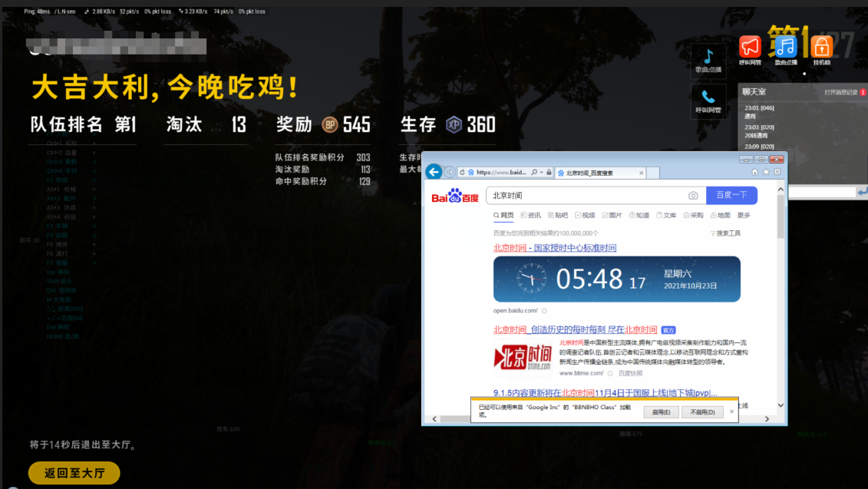Open link 北京时间_创造历史的每时每刻
This screenshot has height=489, width=868.
point(575,329)
